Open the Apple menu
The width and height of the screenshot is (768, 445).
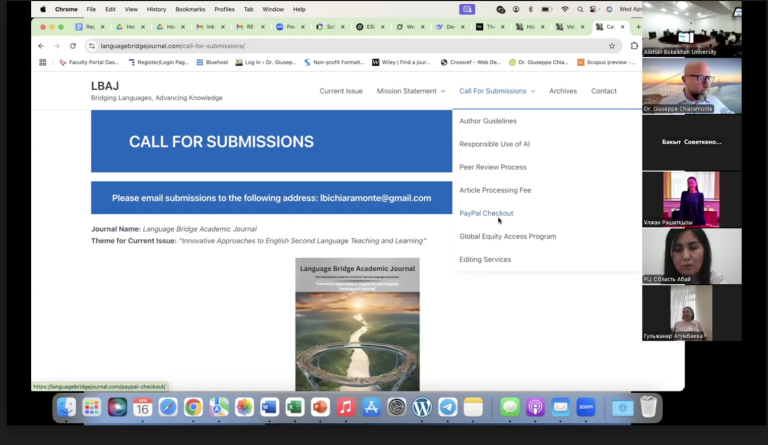point(43,9)
